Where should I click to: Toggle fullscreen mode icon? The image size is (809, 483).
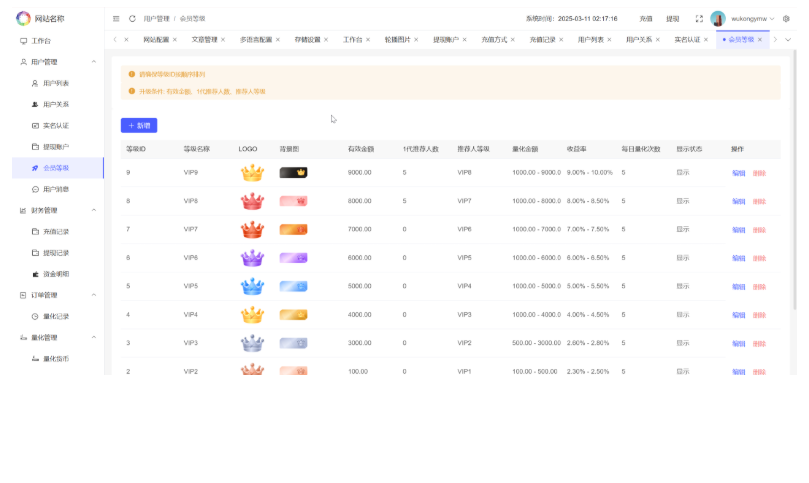coord(699,18)
